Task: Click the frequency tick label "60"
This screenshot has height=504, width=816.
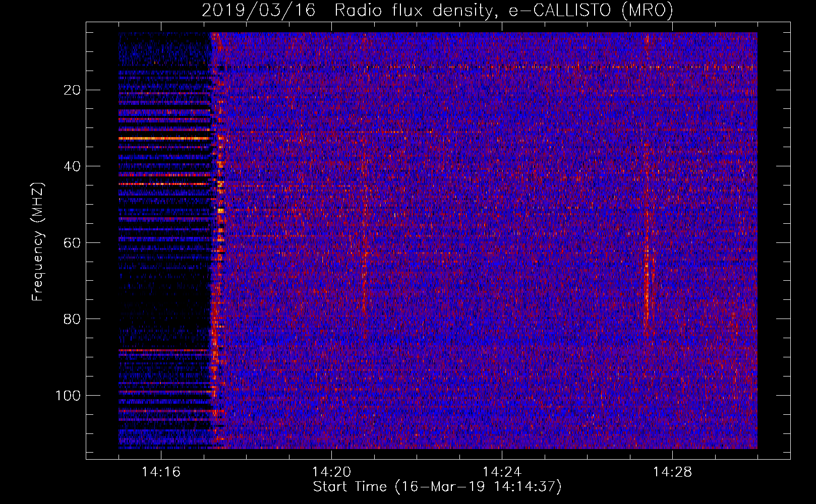Action: (x=72, y=243)
